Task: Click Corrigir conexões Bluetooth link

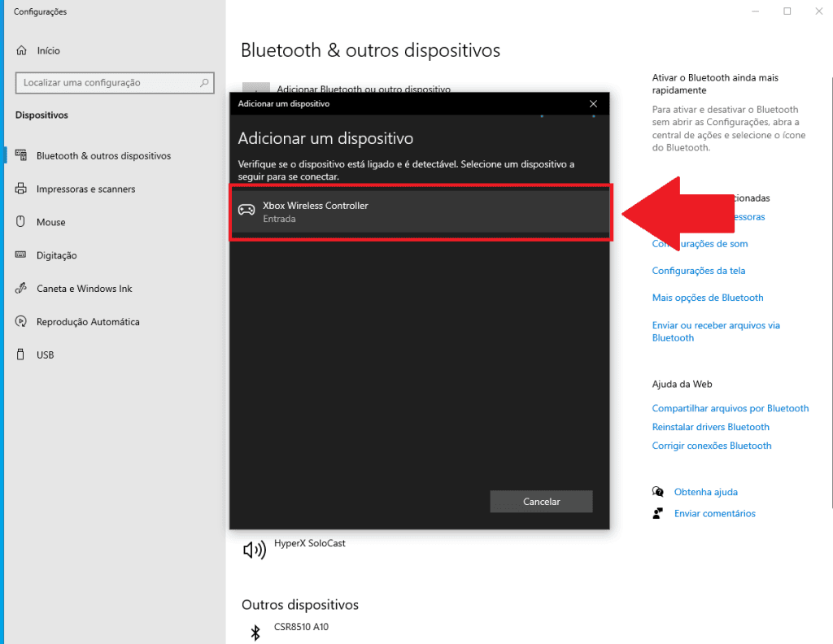Action: (711, 446)
